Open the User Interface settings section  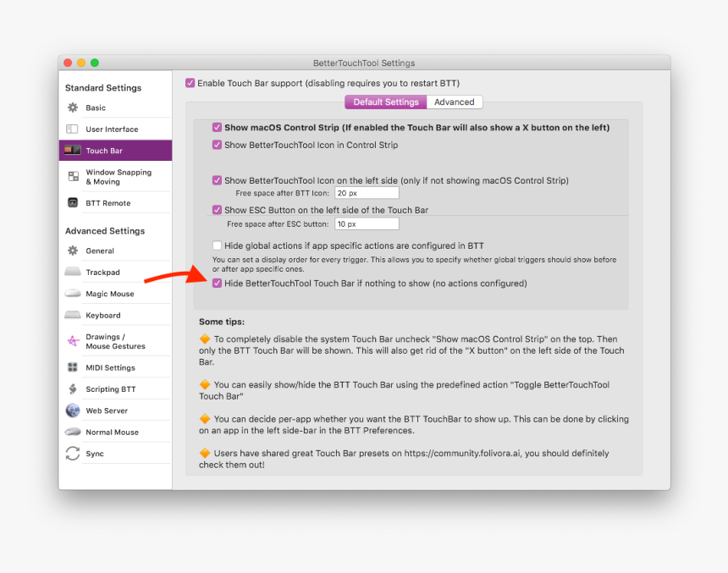115,129
